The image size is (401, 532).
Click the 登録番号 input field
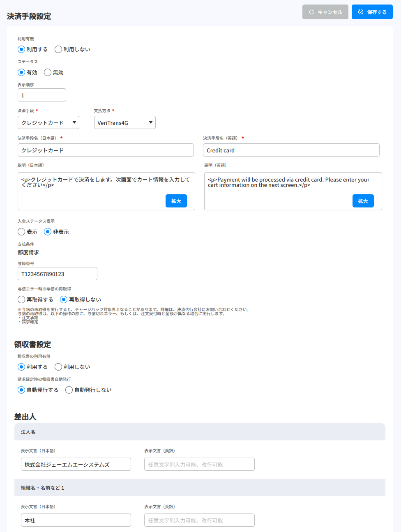point(57,274)
